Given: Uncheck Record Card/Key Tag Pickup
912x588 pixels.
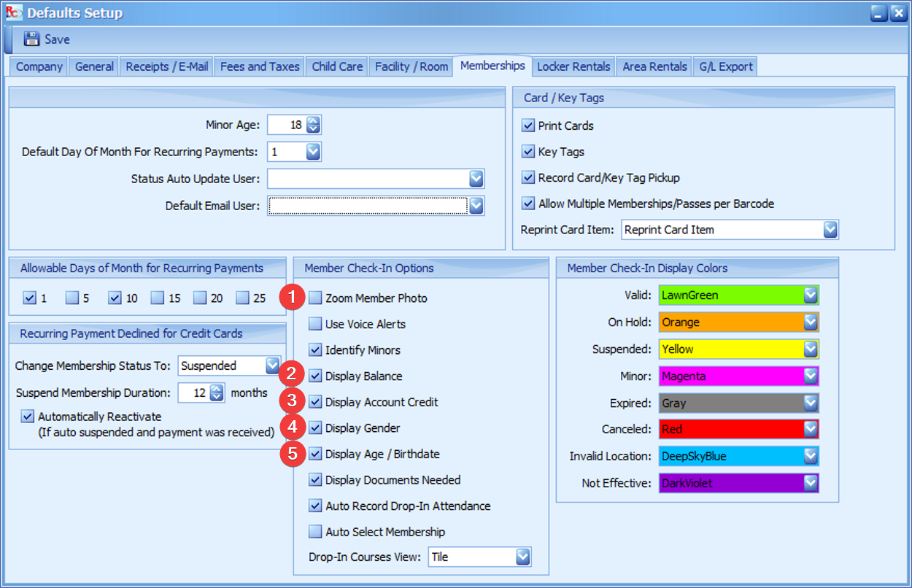Looking at the screenshot, I should click(x=529, y=177).
